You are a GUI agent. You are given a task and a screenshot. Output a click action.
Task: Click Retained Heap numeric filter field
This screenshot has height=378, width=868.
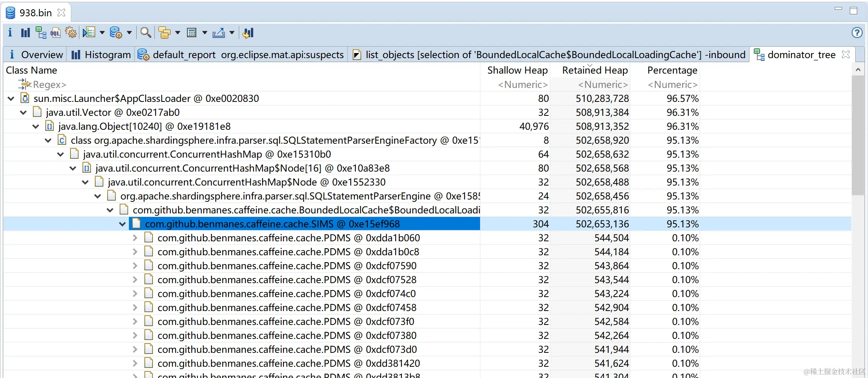[603, 84]
